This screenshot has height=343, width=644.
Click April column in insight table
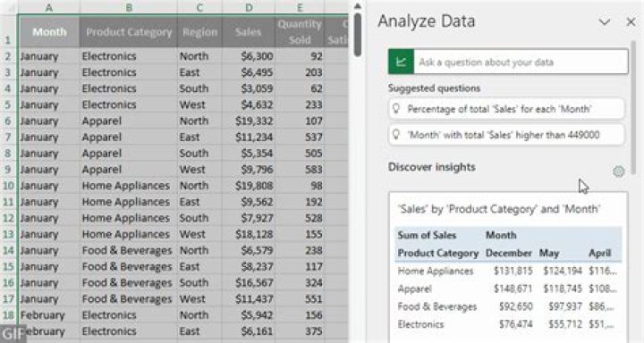click(599, 253)
